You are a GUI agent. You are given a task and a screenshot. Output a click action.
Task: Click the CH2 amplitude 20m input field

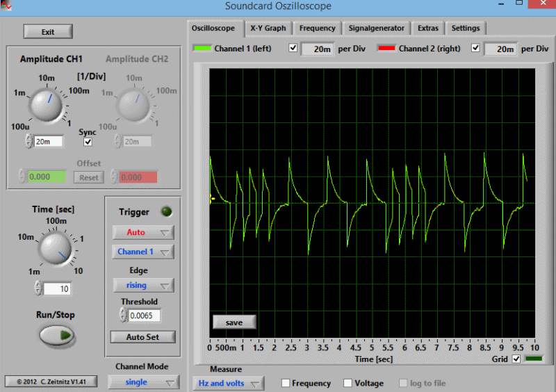coord(136,142)
